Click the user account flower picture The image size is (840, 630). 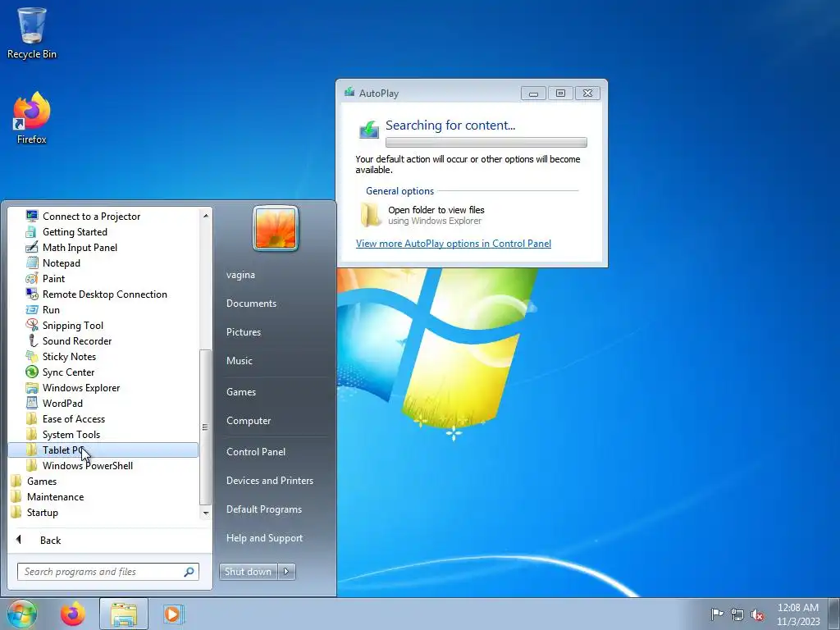coord(276,228)
